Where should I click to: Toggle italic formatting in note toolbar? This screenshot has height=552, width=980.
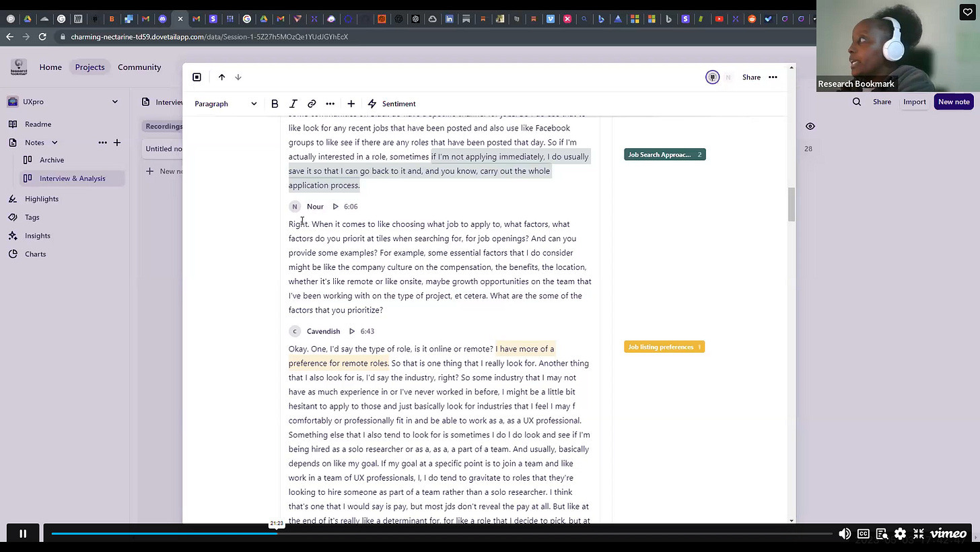[x=293, y=104]
